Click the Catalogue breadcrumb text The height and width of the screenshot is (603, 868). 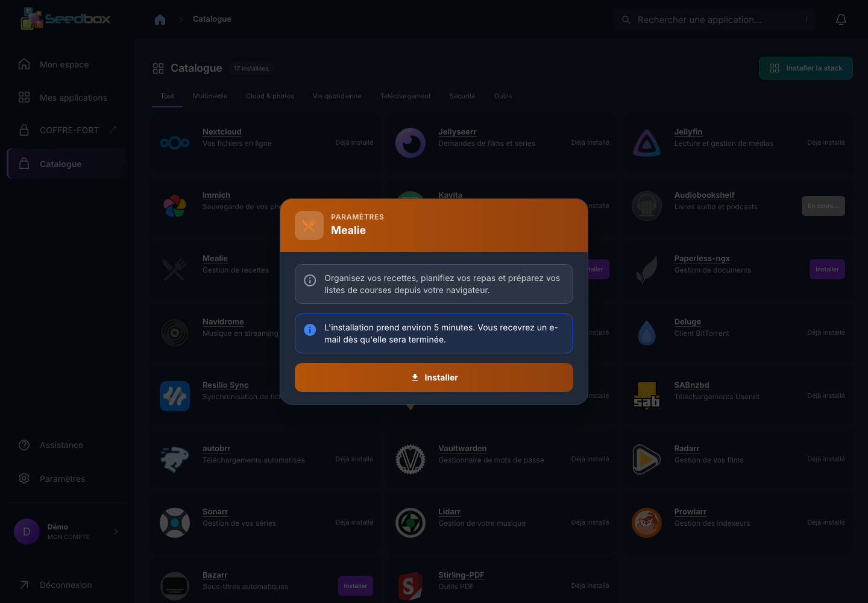click(x=212, y=19)
